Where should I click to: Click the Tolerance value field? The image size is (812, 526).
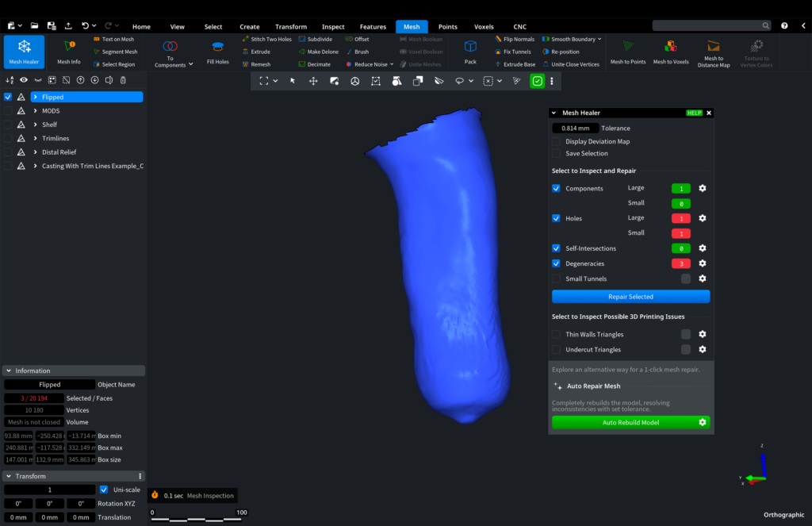click(x=575, y=128)
